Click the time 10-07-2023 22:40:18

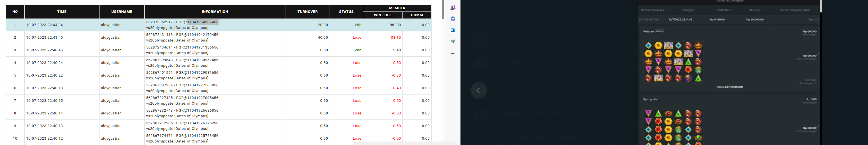45,88
